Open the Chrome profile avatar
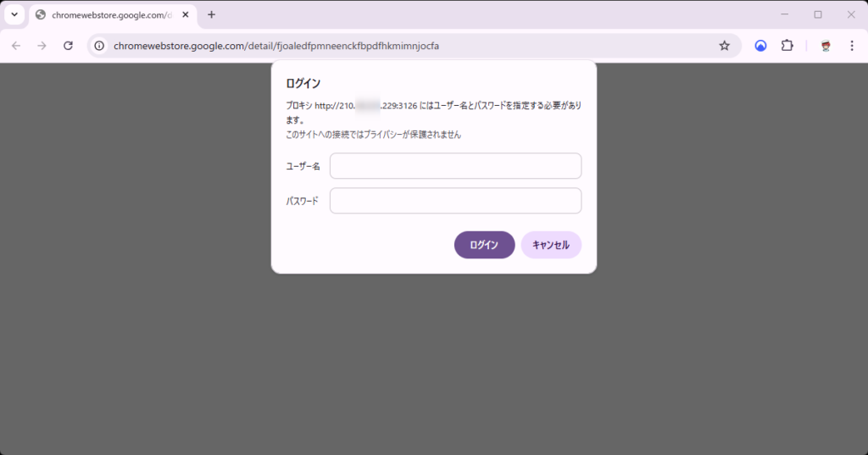868x455 pixels. click(826, 46)
